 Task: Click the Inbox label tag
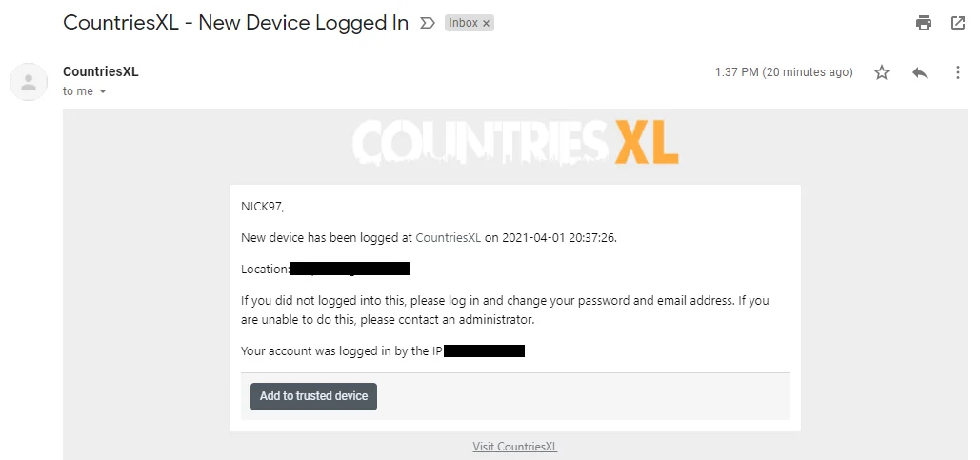(x=463, y=23)
